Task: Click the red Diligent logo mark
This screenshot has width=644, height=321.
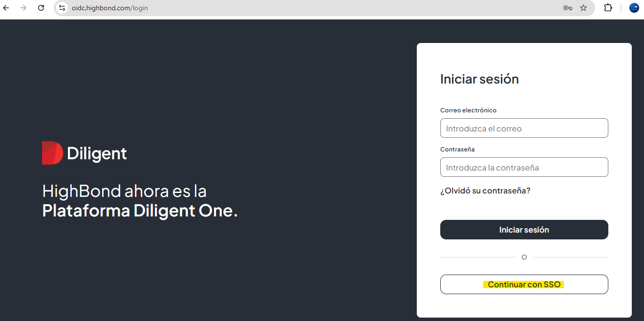Action: coord(52,153)
